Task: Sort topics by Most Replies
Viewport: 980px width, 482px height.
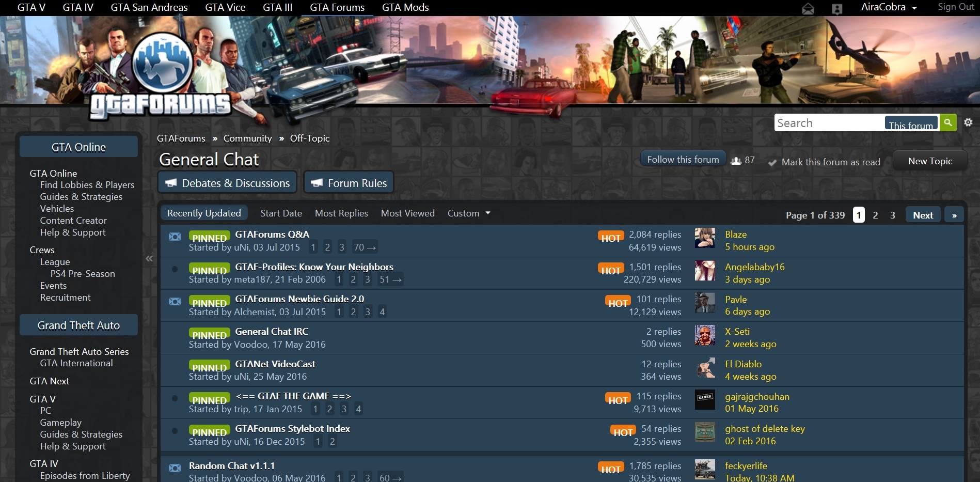Action: click(x=341, y=213)
